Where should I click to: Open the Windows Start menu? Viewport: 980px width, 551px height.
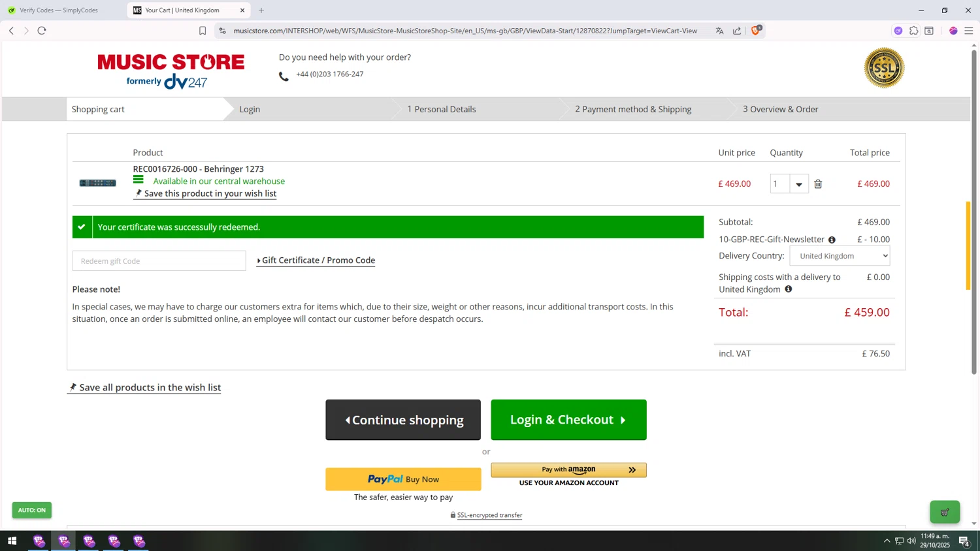pos(12,541)
